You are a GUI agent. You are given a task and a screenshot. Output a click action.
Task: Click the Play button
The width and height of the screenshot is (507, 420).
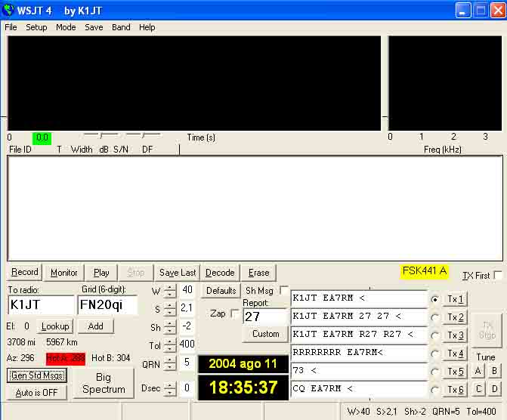tap(101, 273)
